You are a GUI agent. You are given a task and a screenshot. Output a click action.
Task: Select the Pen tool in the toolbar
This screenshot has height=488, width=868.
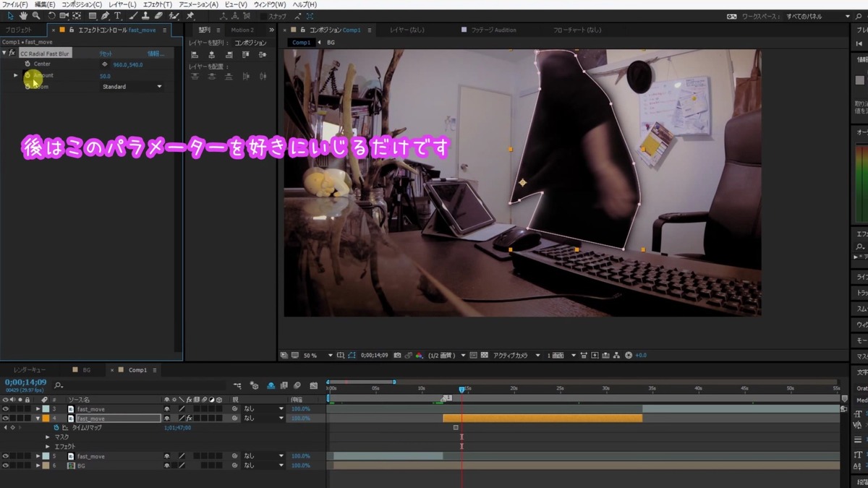coord(106,15)
